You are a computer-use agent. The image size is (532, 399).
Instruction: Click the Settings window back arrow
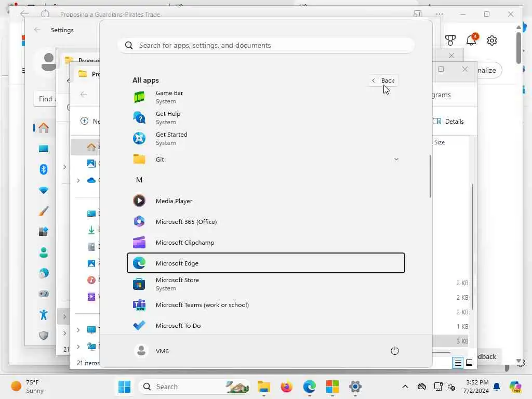(x=37, y=30)
